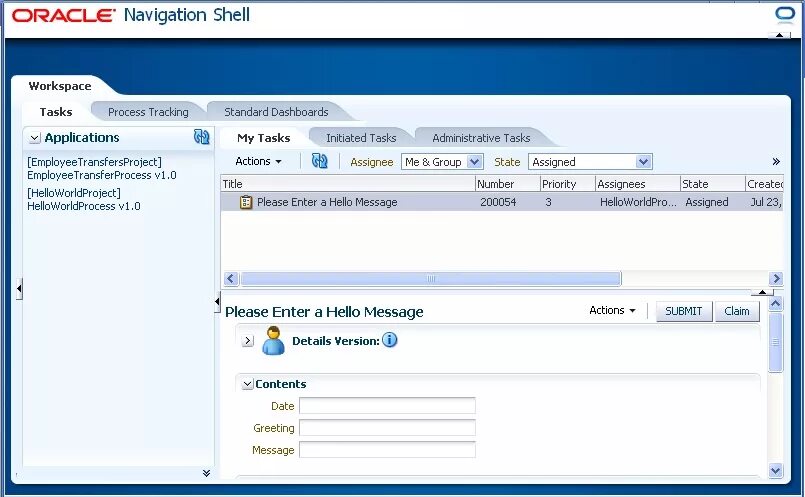805x497 pixels.
Task: Click into the Date field
Action: [x=387, y=406]
